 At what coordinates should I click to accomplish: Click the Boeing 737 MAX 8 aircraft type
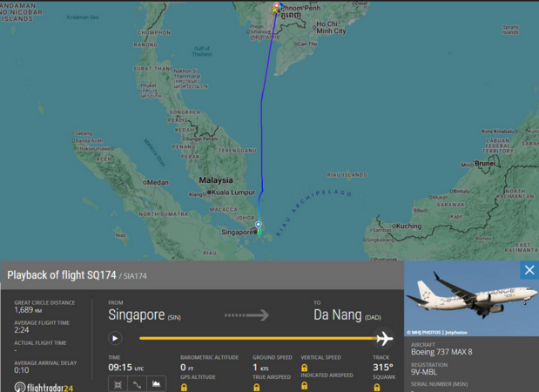(x=441, y=352)
